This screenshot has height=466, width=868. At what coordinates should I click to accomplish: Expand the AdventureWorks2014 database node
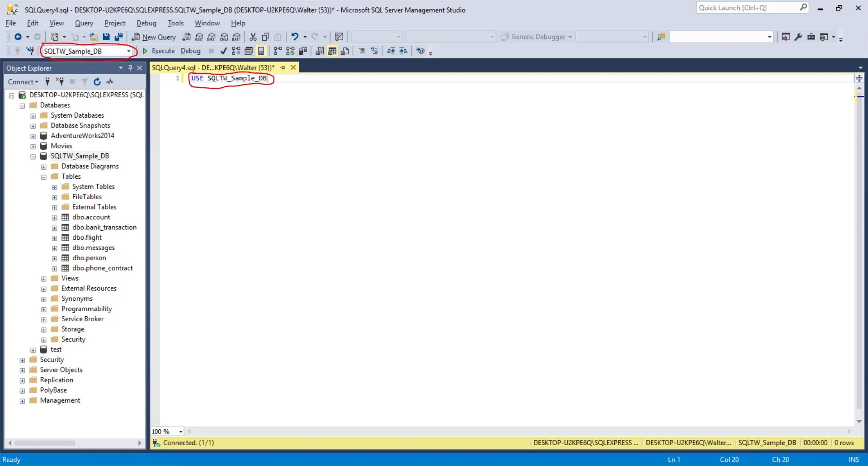(x=33, y=136)
